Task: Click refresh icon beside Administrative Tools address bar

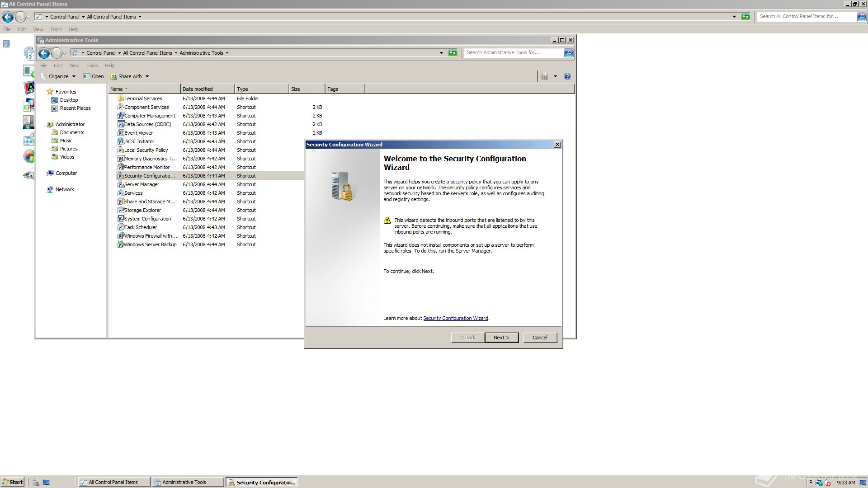Action: point(453,53)
